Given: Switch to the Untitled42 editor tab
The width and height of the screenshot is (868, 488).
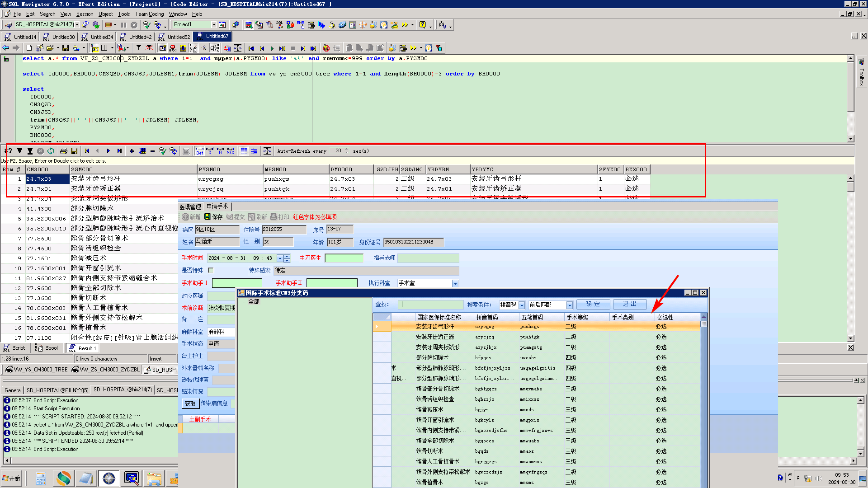Looking at the screenshot, I should point(140,37).
